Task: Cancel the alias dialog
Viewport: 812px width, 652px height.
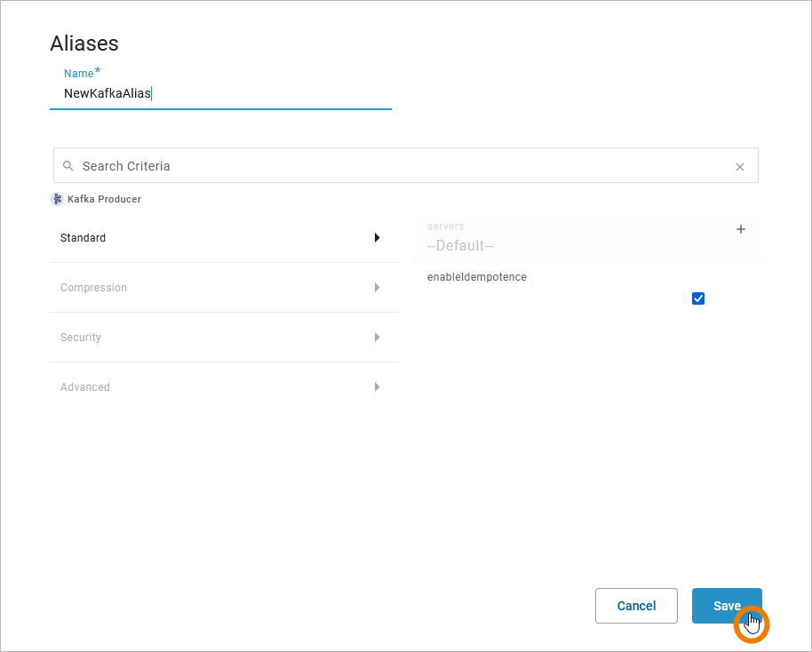Action: pos(636,606)
